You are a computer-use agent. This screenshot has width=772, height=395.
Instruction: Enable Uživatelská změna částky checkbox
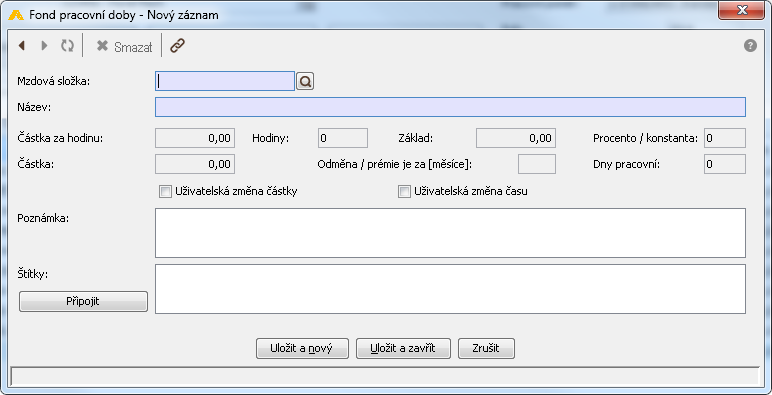point(164,192)
